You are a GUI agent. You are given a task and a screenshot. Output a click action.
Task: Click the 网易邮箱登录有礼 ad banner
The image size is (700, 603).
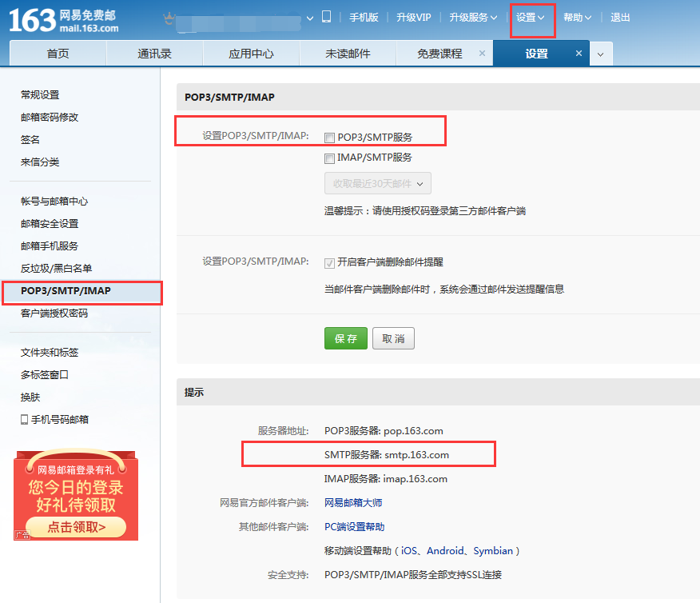(x=76, y=495)
